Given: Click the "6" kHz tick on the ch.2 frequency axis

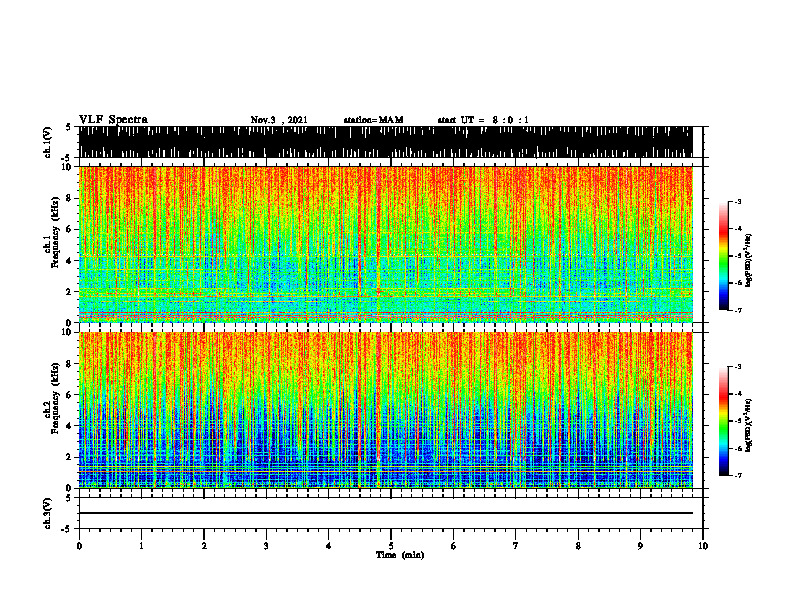Looking at the screenshot, I should tap(69, 395).
